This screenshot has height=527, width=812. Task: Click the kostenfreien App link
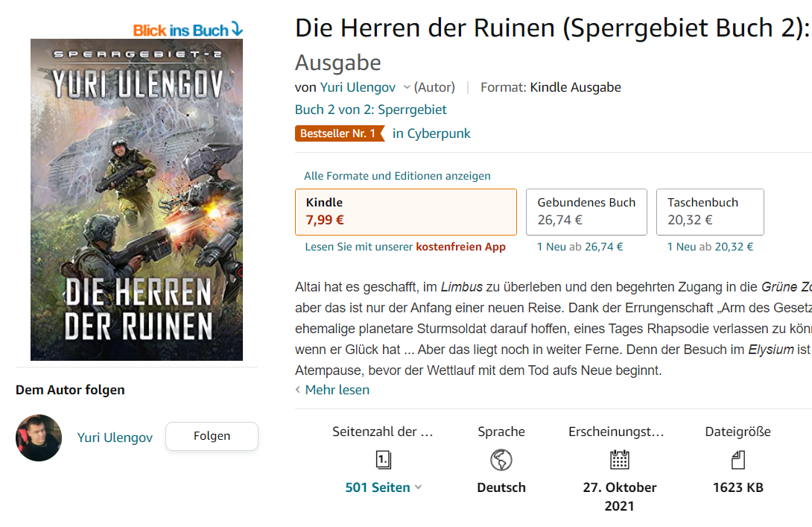click(x=461, y=247)
